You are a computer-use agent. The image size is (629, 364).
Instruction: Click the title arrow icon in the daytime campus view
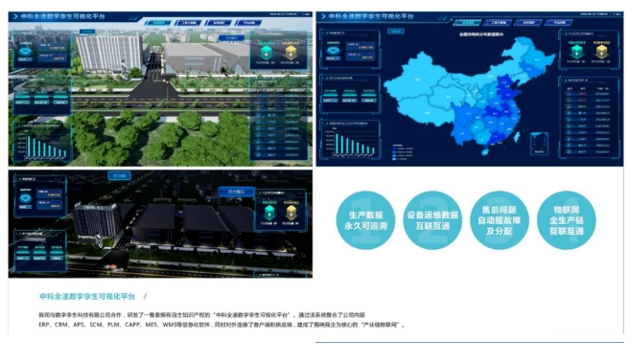click(x=15, y=16)
